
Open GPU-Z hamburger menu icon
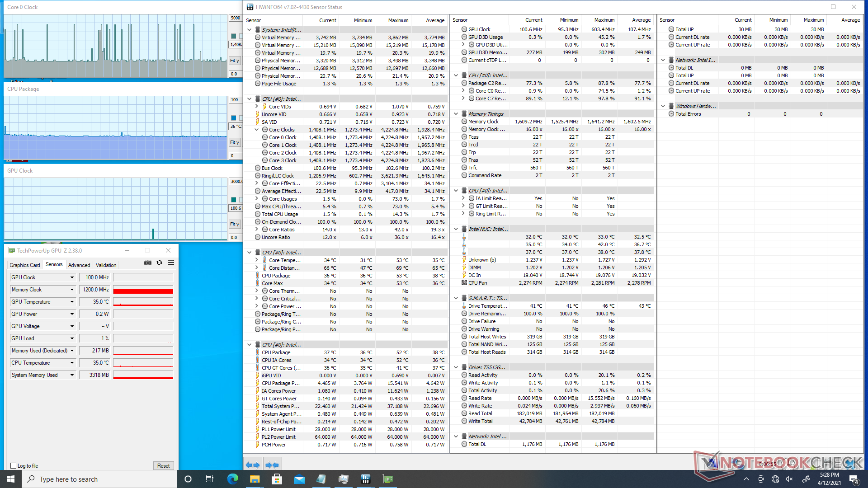click(171, 263)
